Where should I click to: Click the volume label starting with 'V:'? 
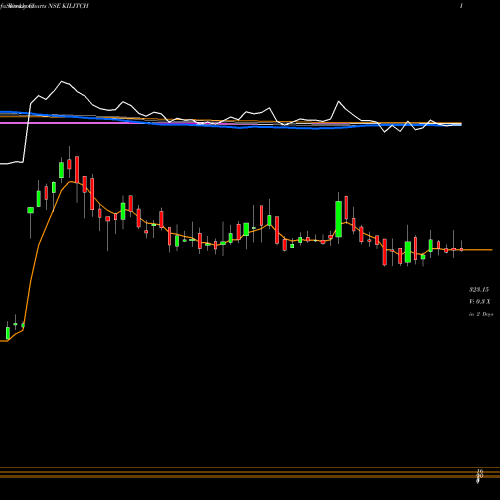pos(480,302)
